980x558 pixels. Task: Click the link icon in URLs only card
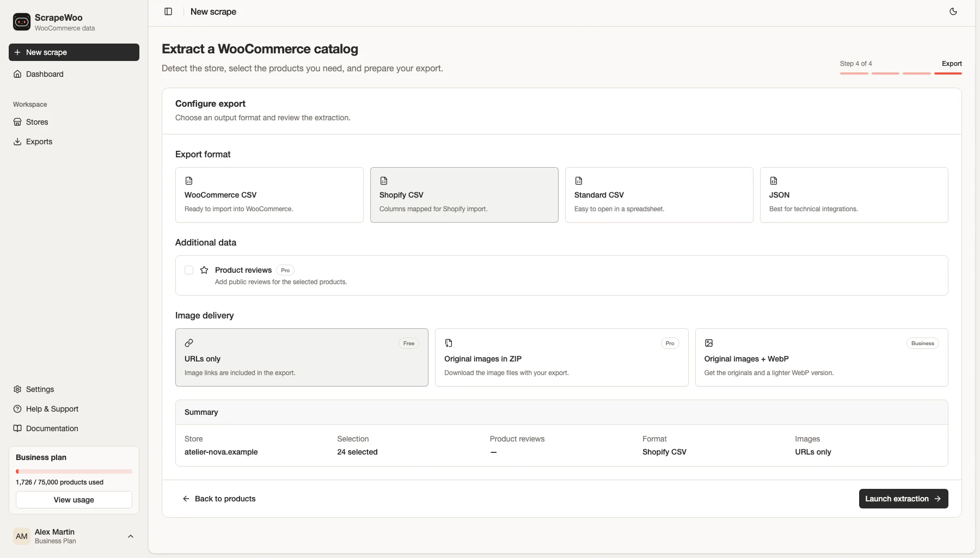[189, 343]
